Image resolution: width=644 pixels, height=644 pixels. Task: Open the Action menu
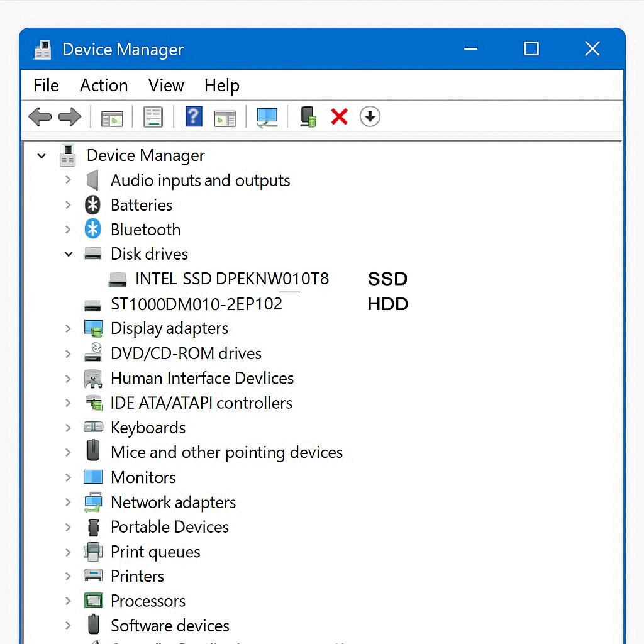104,85
